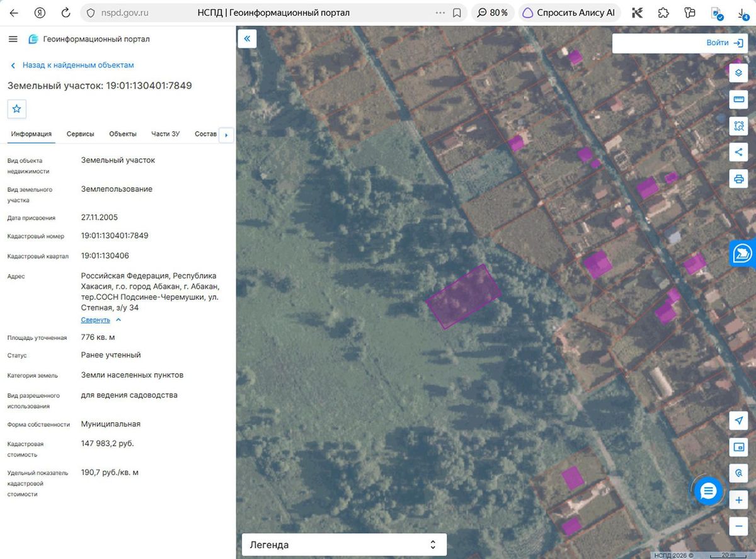Viewport: 756px width, 559px height.
Task: Open the blue side widget tab on map edge
Action: point(743,253)
